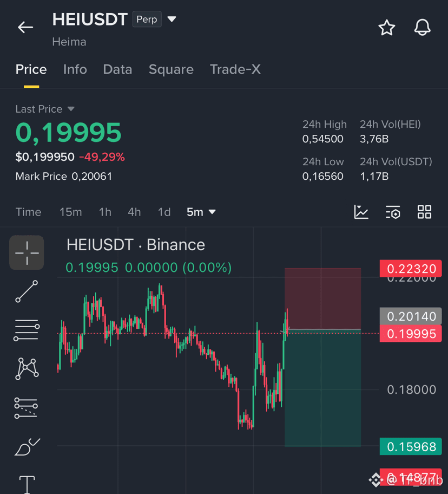448x494 pixels.
Task: Click the 0.15968 target price label
Action: 411,447
